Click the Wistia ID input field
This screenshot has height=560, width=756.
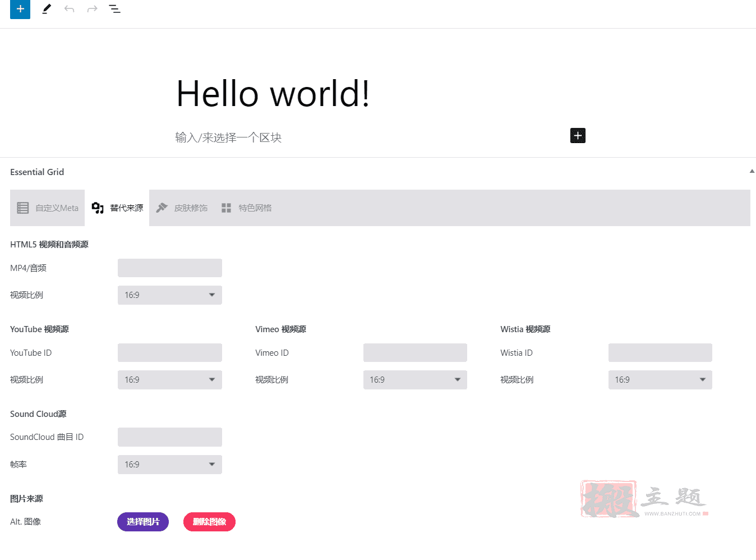pyautogui.click(x=660, y=352)
